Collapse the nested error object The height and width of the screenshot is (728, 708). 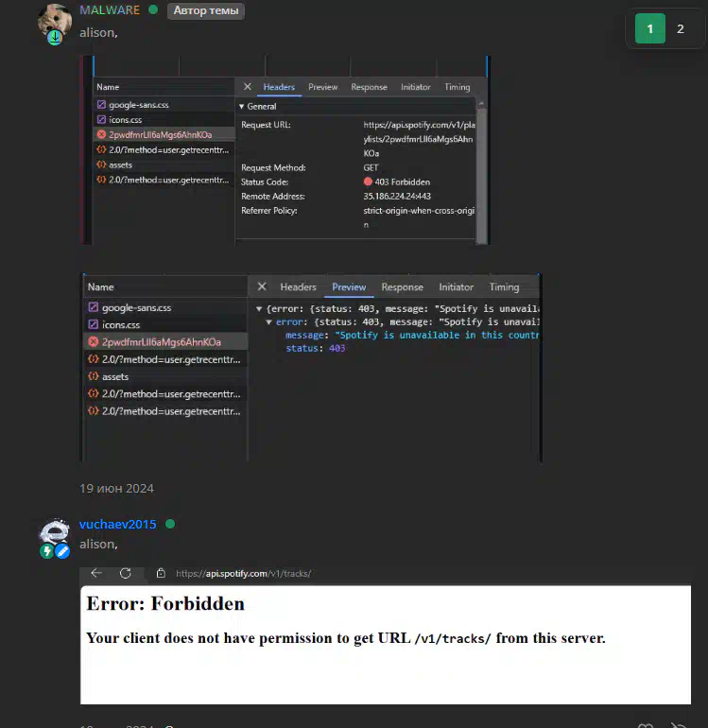coord(268,321)
